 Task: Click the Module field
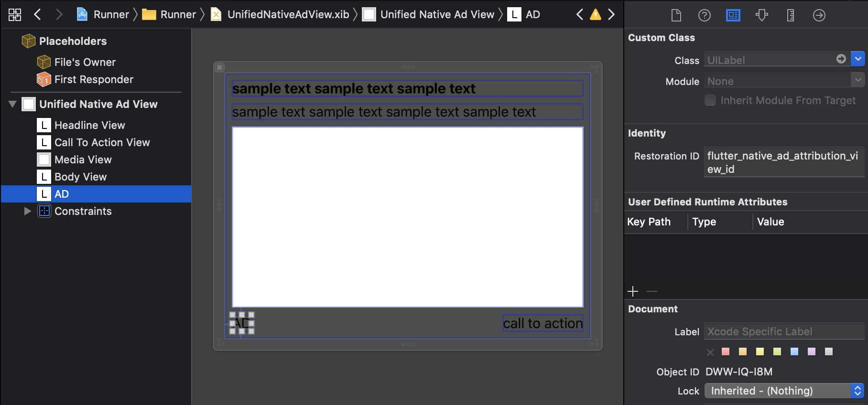pos(777,81)
